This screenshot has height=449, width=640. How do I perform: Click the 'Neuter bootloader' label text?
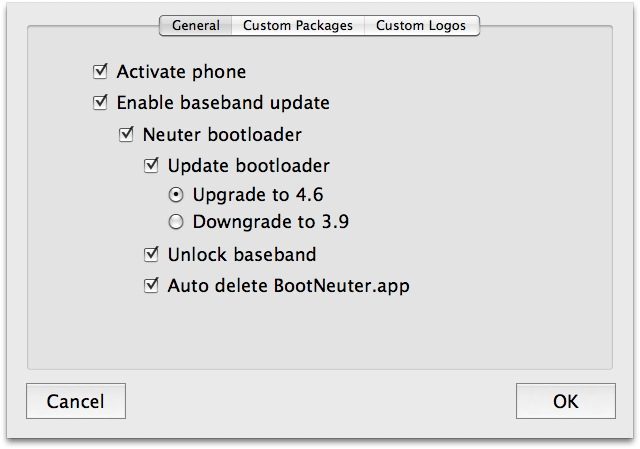click(x=222, y=134)
